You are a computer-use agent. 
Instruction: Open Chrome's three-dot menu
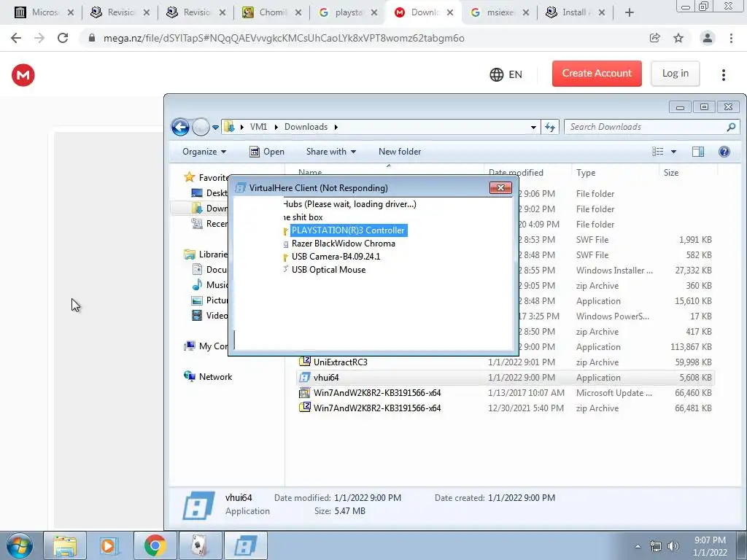tap(731, 38)
